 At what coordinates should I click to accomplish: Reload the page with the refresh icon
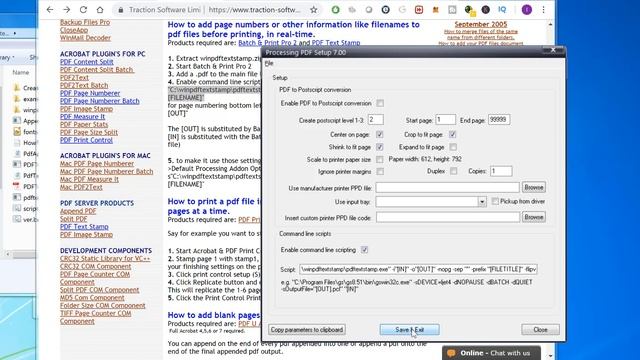click(83, 10)
